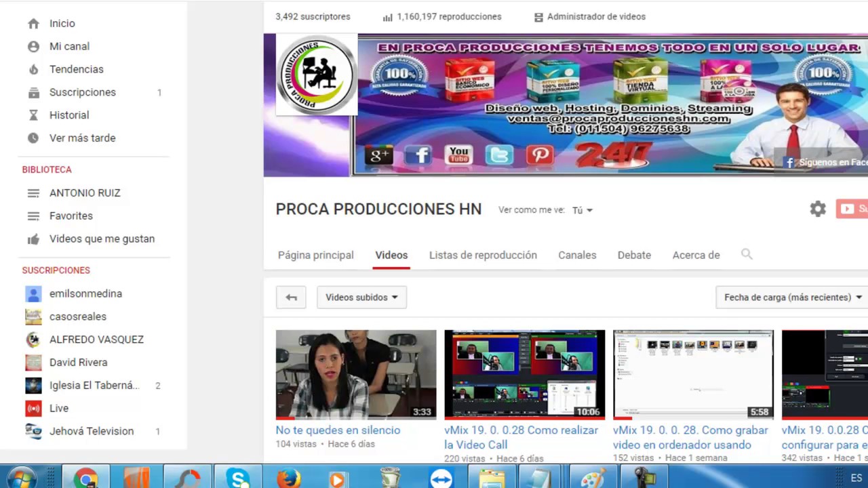
Task: Open the Canales tab
Action: coord(577,255)
